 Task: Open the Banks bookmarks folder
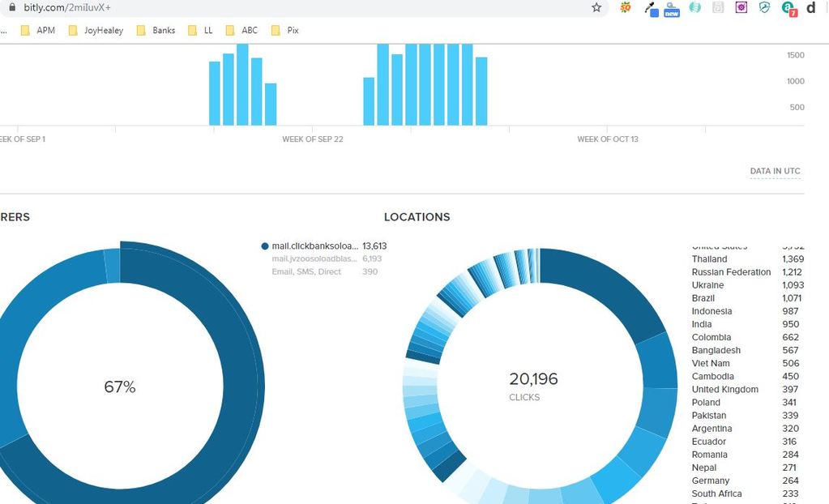(156, 30)
